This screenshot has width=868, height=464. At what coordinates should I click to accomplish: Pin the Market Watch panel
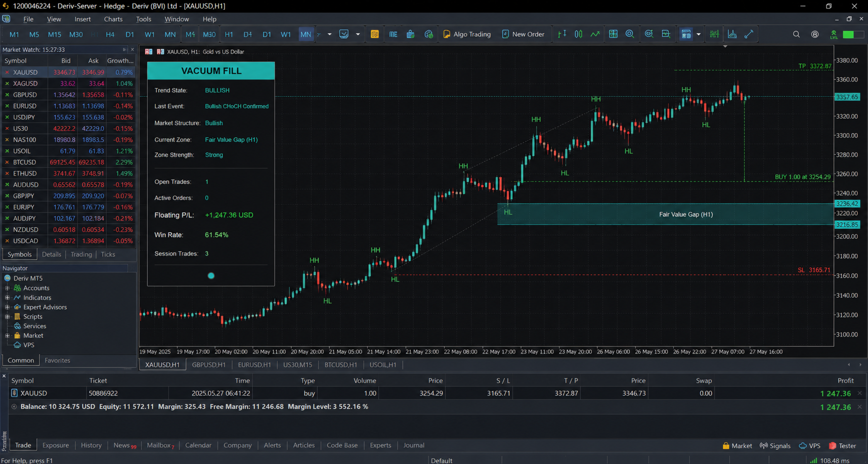point(124,50)
